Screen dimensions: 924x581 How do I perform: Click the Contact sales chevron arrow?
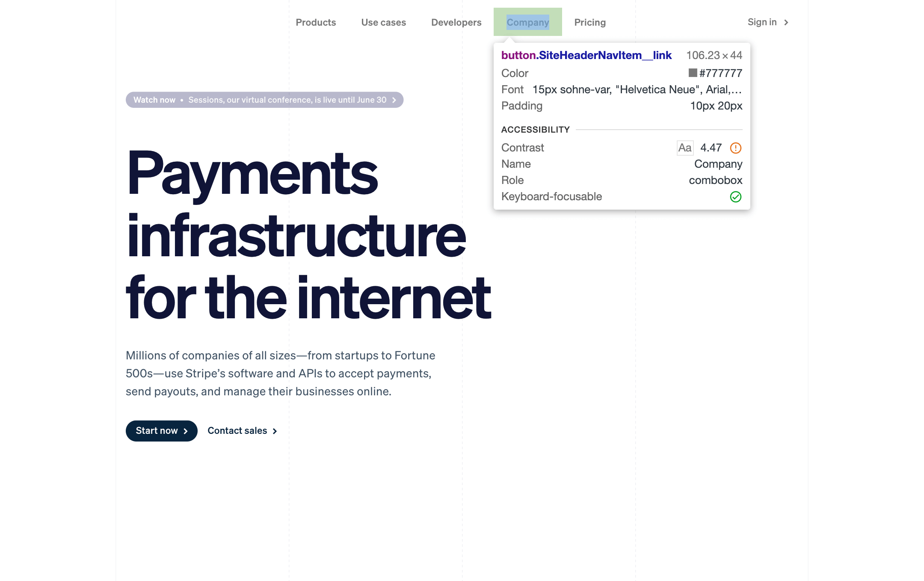coord(275,431)
